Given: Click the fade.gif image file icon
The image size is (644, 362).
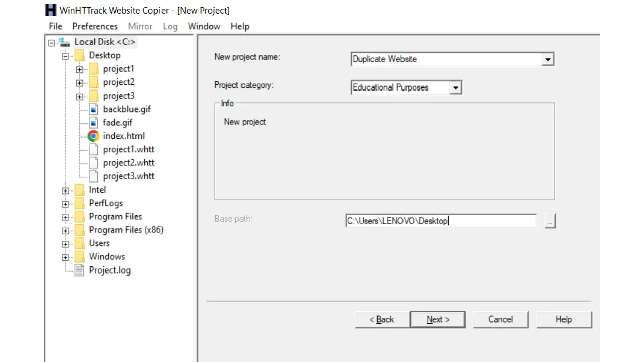Looking at the screenshot, I should pyautogui.click(x=94, y=123).
